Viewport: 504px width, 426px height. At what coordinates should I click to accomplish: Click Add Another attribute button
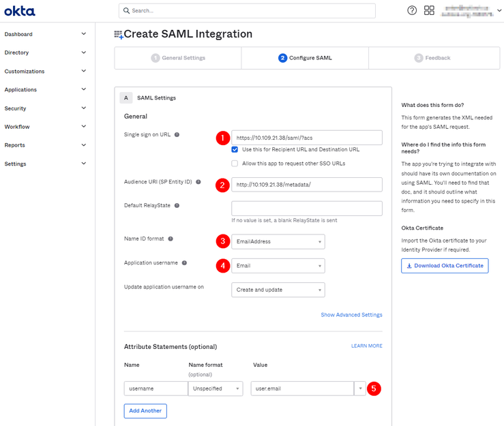[145, 411]
